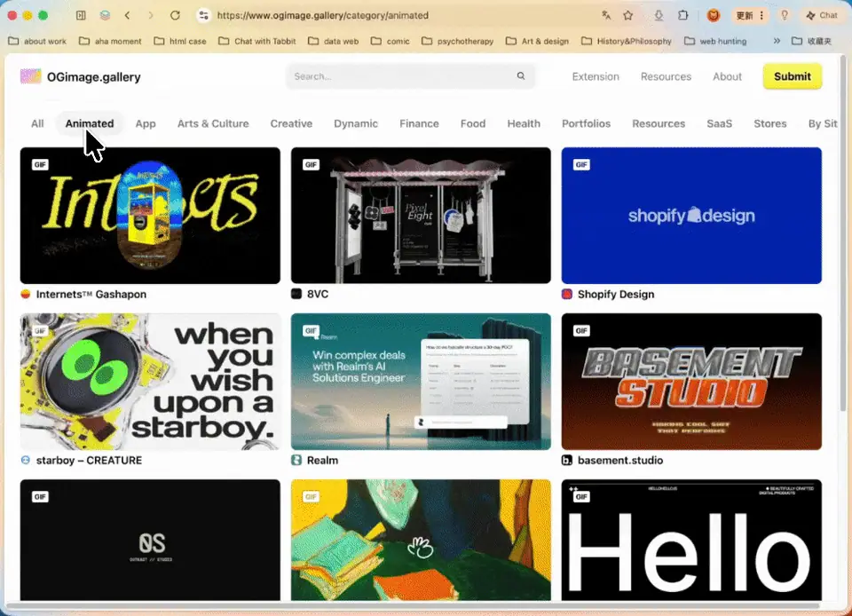Click the yellow Submit button

pos(793,76)
